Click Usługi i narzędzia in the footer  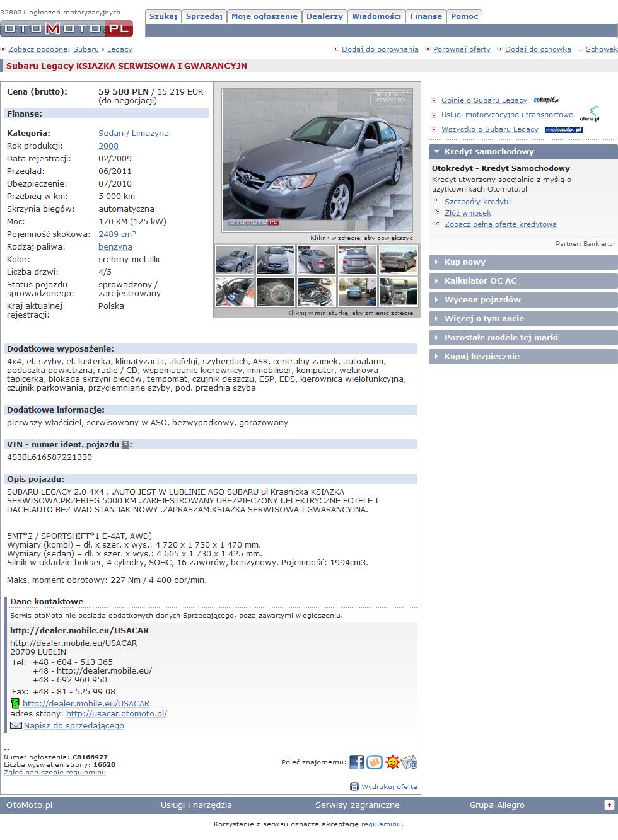pos(196,805)
